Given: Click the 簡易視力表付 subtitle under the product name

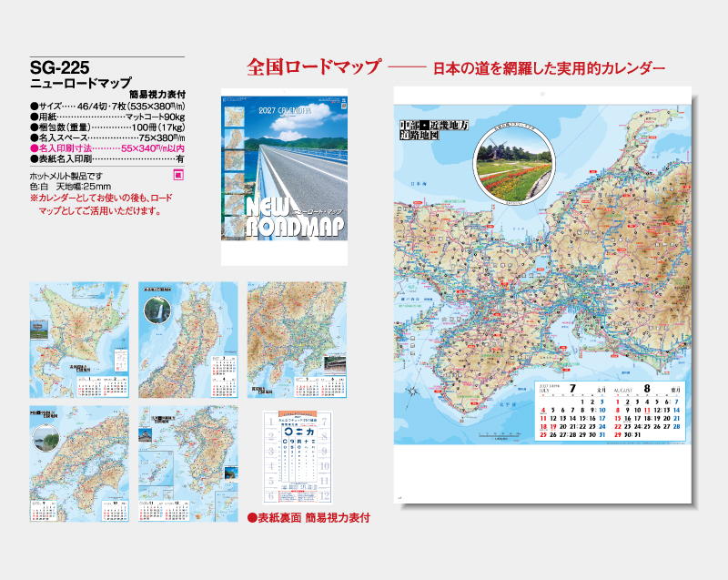Looking at the screenshot, I should point(157,95).
